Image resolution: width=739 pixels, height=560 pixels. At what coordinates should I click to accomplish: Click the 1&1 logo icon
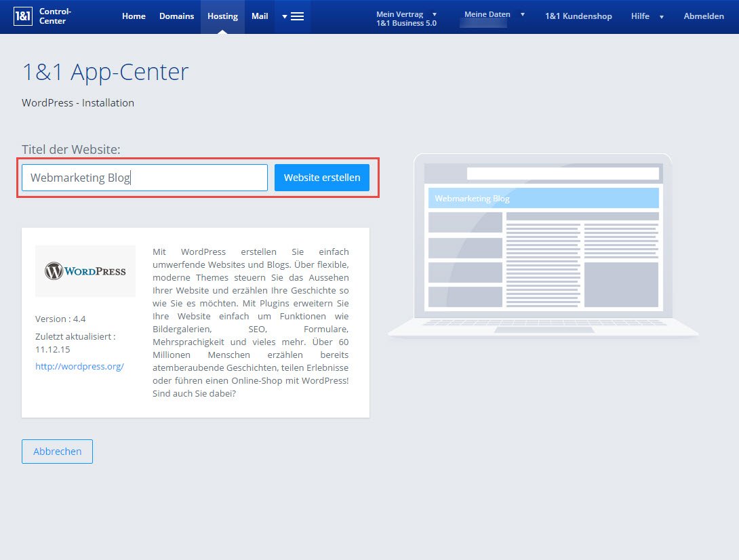23,16
